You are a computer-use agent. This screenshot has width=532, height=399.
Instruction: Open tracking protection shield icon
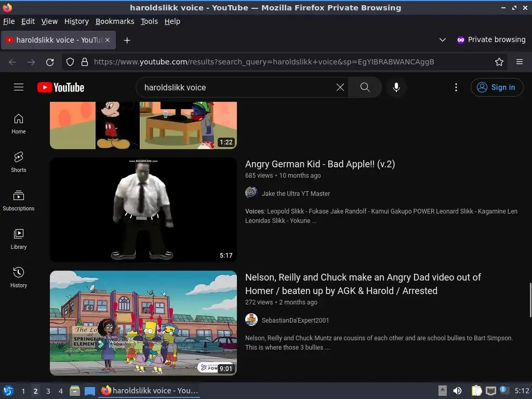tap(70, 62)
